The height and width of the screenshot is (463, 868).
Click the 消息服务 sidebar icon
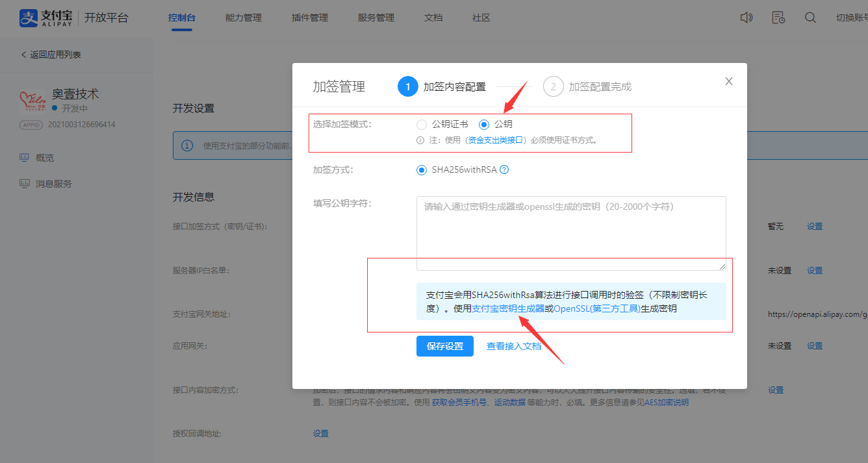pos(25,184)
